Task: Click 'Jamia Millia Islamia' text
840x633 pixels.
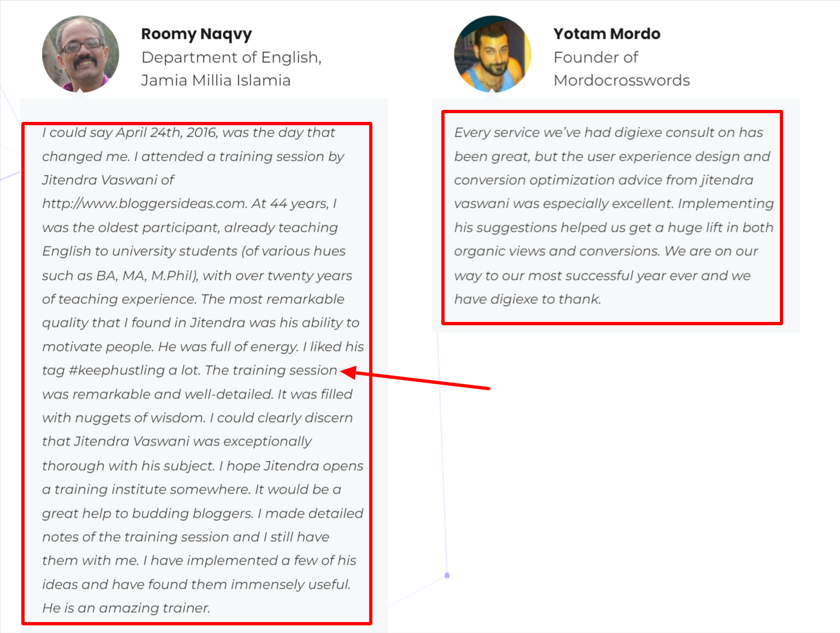Action: (216, 80)
